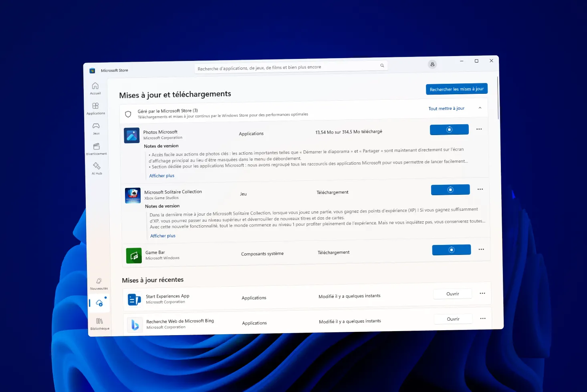Click 'Composants système' category text
Image resolution: width=587 pixels, height=392 pixels.
pyautogui.click(x=262, y=254)
